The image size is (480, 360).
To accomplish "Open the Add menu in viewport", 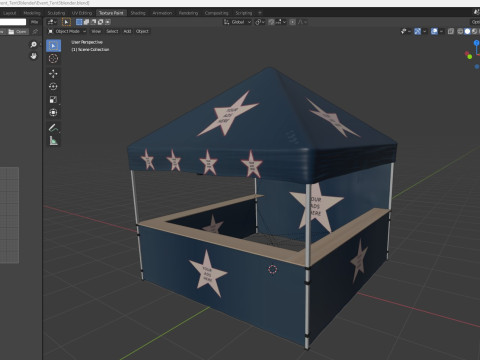I will (x=127, y=31).
